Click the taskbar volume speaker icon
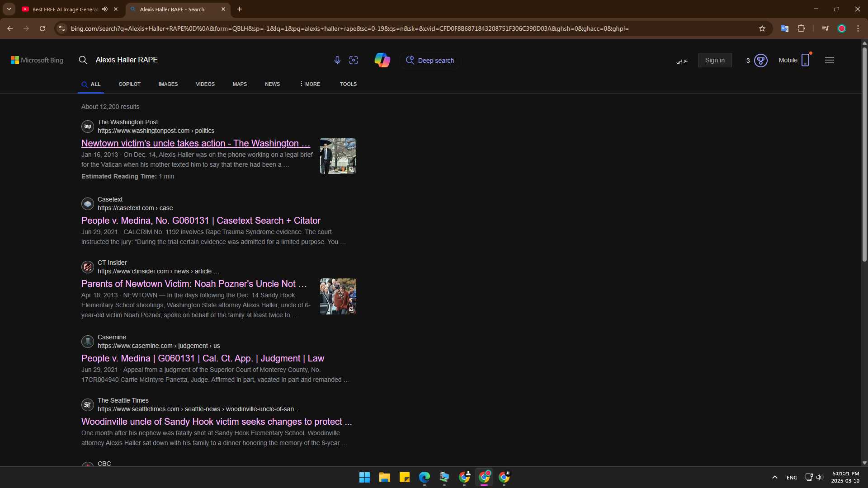 [x=819, y=477]
